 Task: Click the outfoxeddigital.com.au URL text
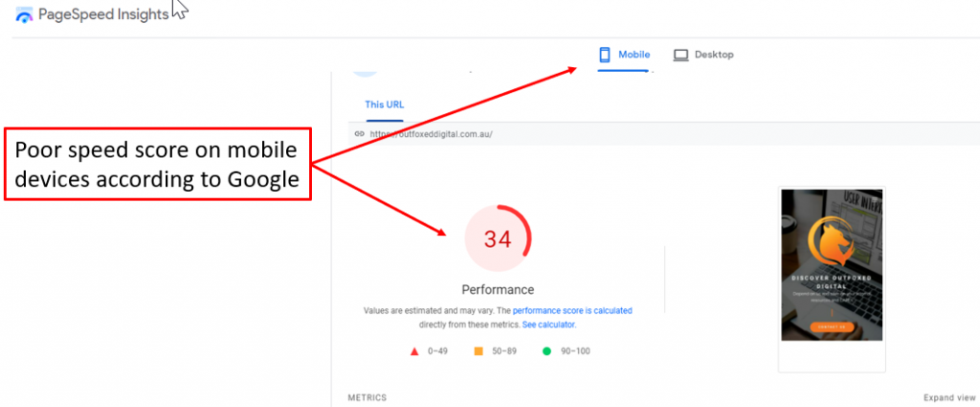click(432, 134)
